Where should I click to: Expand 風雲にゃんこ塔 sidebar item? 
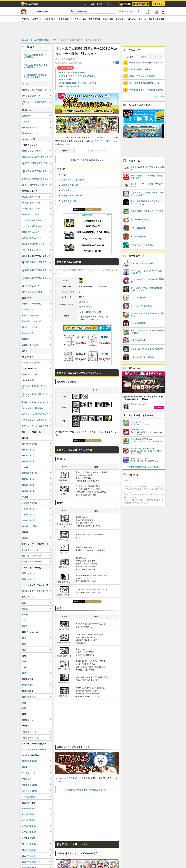point(37,573)
